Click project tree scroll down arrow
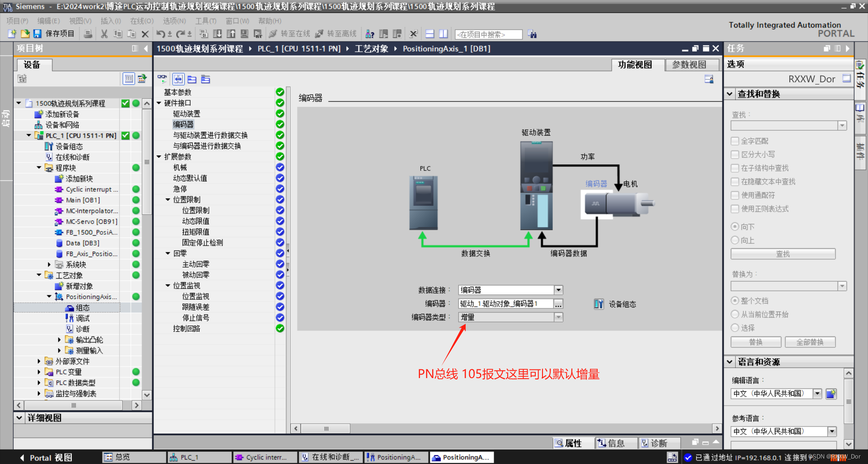 click(x=147, y=395)
